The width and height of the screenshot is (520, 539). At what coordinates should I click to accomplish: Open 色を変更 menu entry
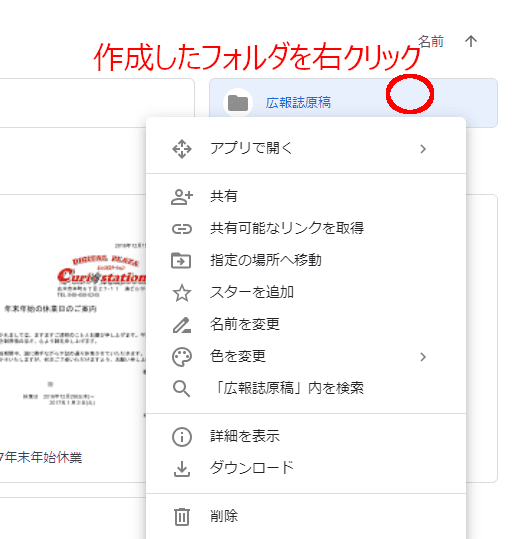click(306, 356)
